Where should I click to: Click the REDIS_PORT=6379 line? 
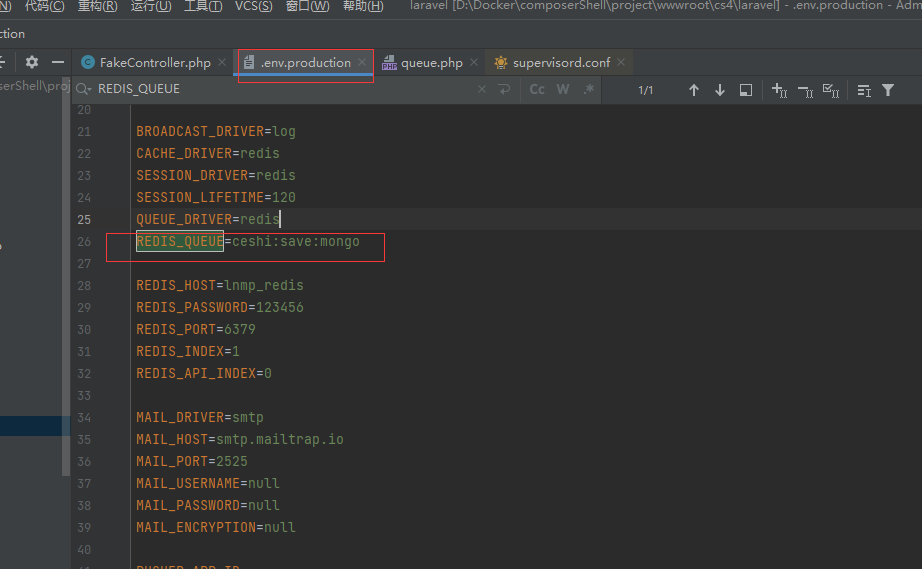click(x=196, y=329)
